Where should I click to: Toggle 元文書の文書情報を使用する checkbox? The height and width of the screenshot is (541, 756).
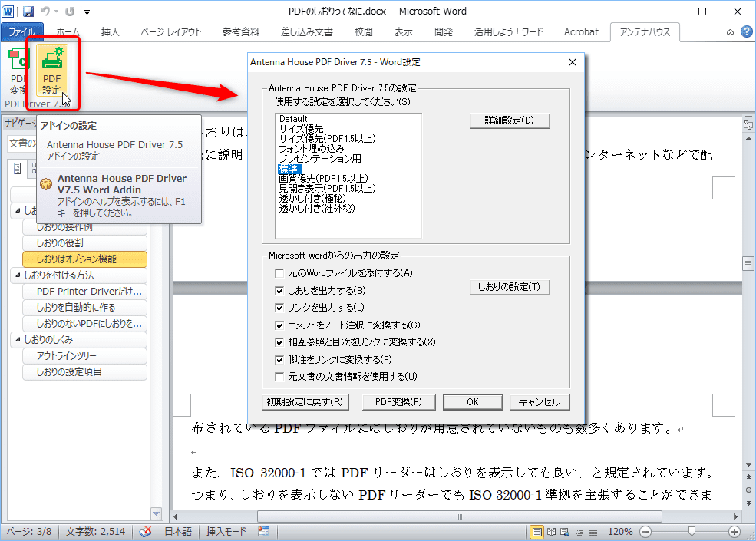(x=280, y=377)
